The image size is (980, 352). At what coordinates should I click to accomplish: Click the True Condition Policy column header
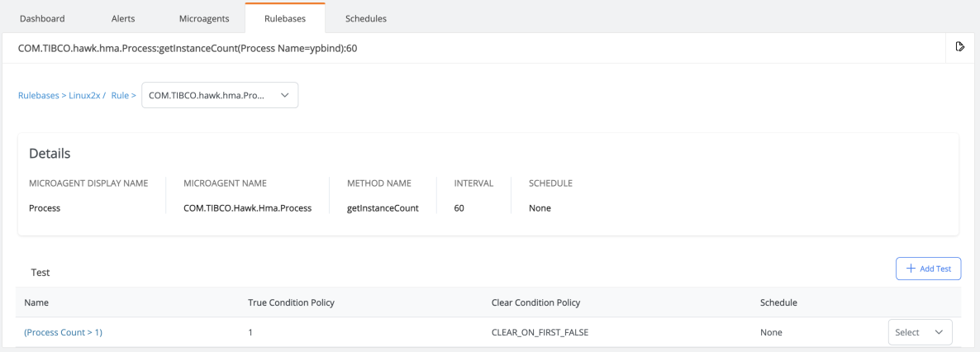[x=291, y=302]
